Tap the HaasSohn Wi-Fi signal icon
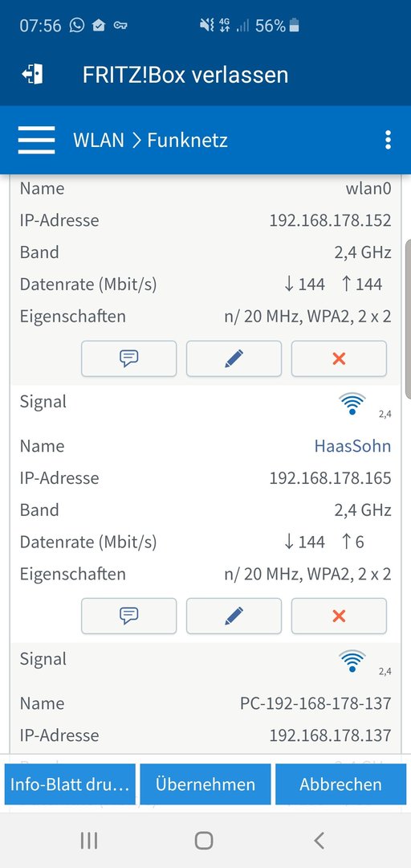This screenshot has height=868, width=411. (352, 403)
